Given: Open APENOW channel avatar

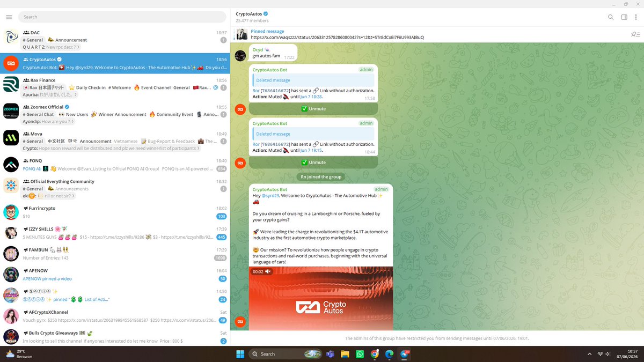Looking at the screenshot, I should click(x=11, y=275).
